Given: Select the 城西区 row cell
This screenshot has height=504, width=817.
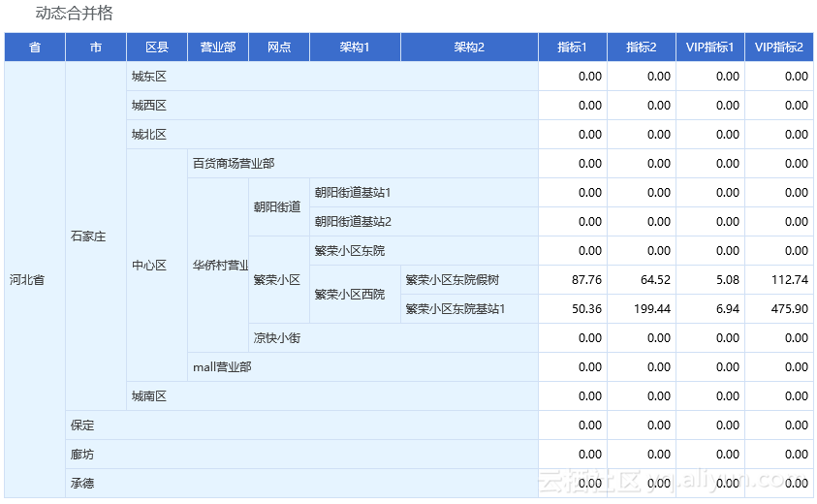Looking at the screenshot, I should point(332,106).
